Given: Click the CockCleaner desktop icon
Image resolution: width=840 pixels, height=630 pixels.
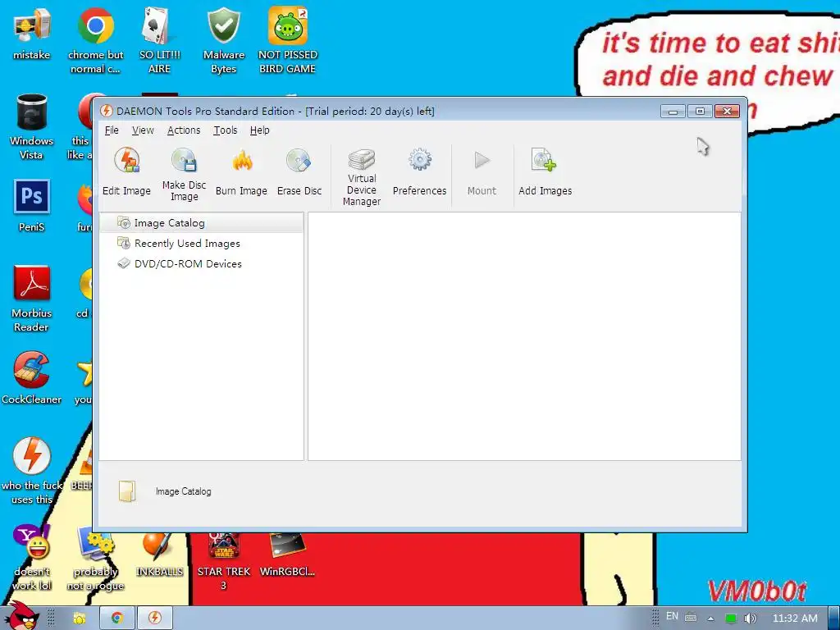Looking at the screenshot, I should click(x=32, y=378).
